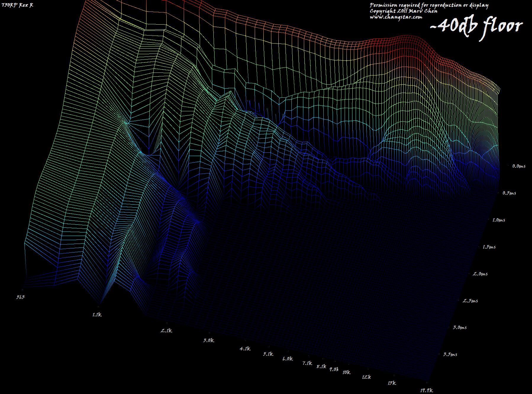The width and height of the screenshot is (532, 394).
Task: Click the 2.5ms time axis label
Action: tap(470, 301)
